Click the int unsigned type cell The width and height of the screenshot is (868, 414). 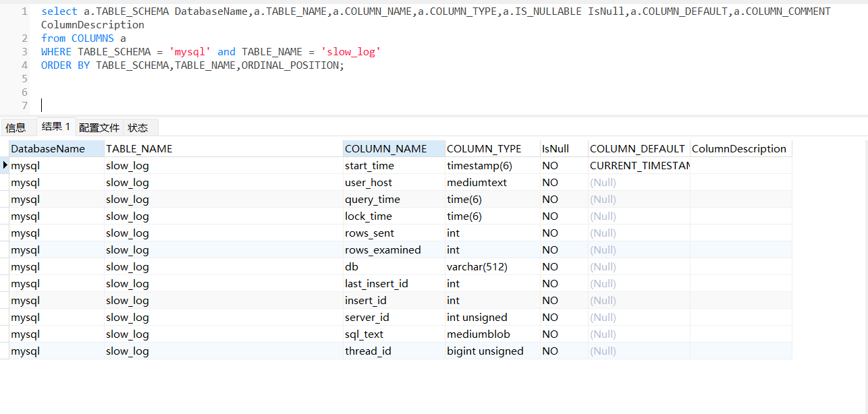click(x=493, y=318)
